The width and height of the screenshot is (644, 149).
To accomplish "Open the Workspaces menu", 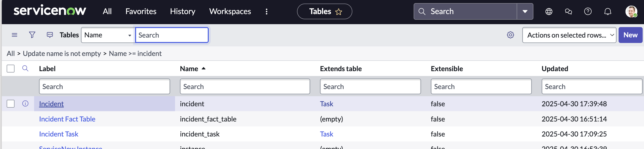I will click(230, 12).
